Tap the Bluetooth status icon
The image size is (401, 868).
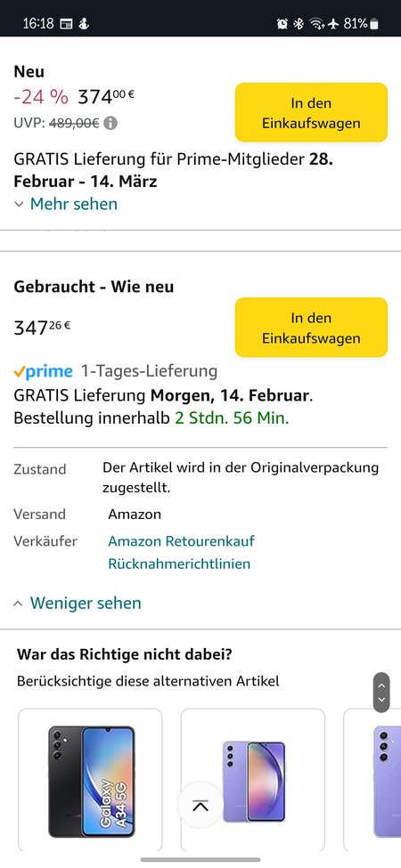click(x=299, y=23)
